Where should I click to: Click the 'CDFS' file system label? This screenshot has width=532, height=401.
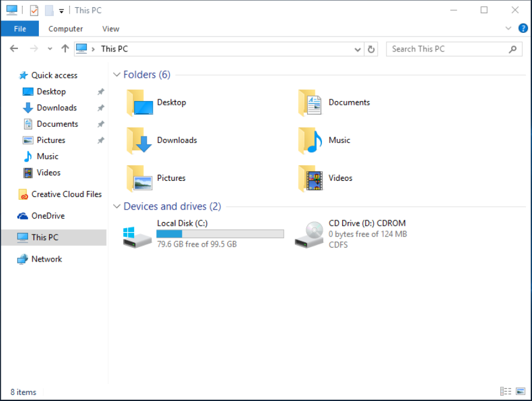click(x=338, y=245)
